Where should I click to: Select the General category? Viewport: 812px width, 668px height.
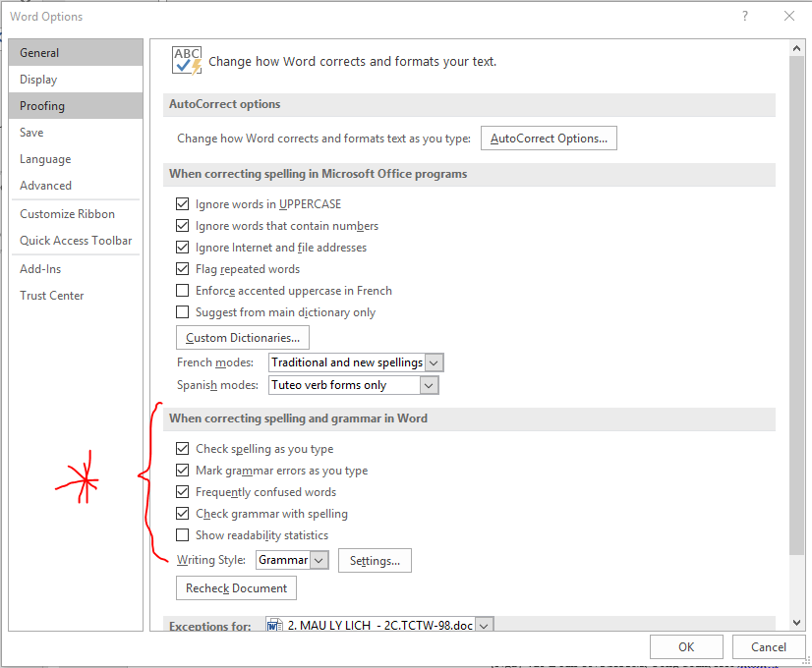click(x=76, y=53)
